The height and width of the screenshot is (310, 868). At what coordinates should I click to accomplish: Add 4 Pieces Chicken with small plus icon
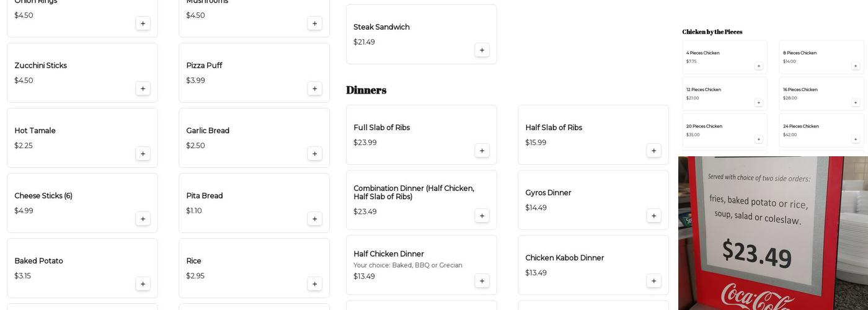coord(758,66)
